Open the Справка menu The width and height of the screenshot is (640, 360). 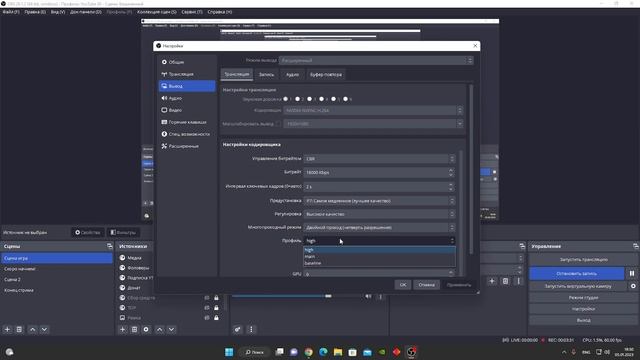coord(220,12)
